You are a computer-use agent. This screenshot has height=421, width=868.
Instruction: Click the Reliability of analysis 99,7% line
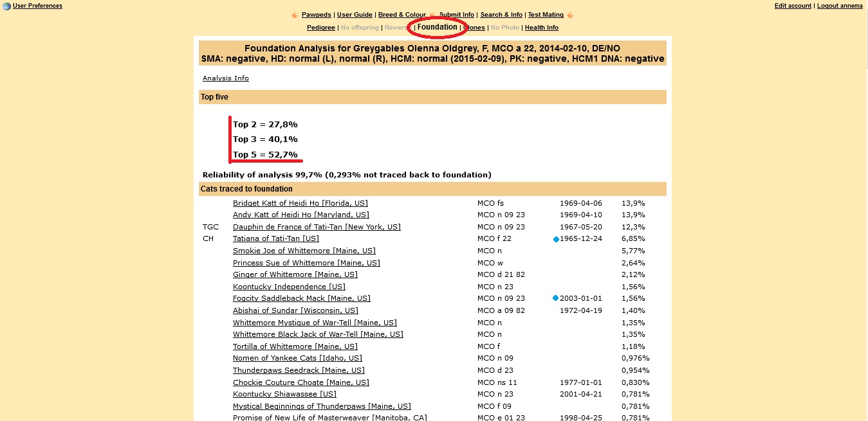click(x=347, y=175)
